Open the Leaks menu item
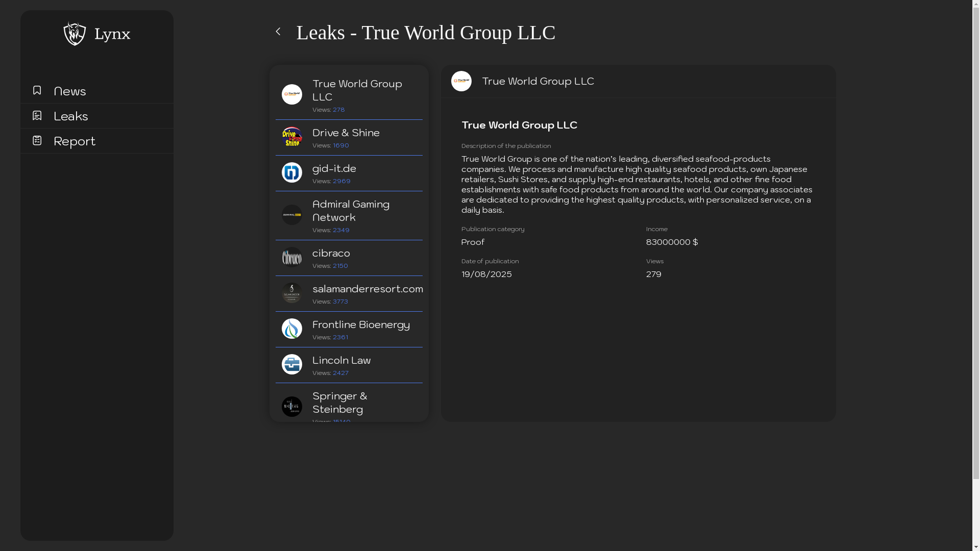 (71, 116)
